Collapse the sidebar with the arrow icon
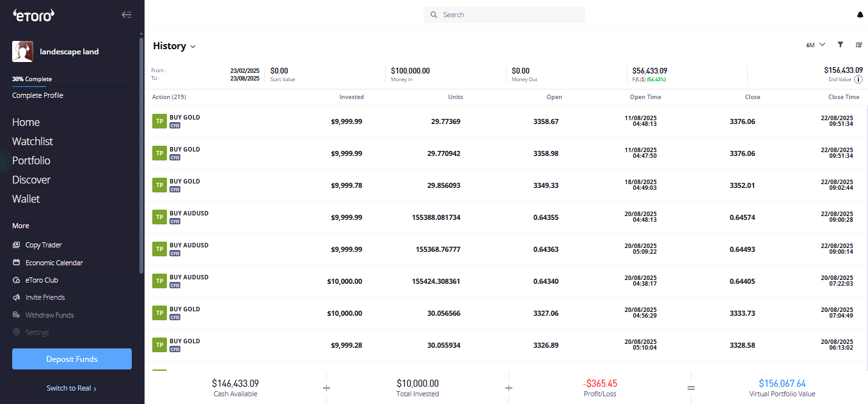The width and height of the screenshot is (868, 404). [127, 15]
